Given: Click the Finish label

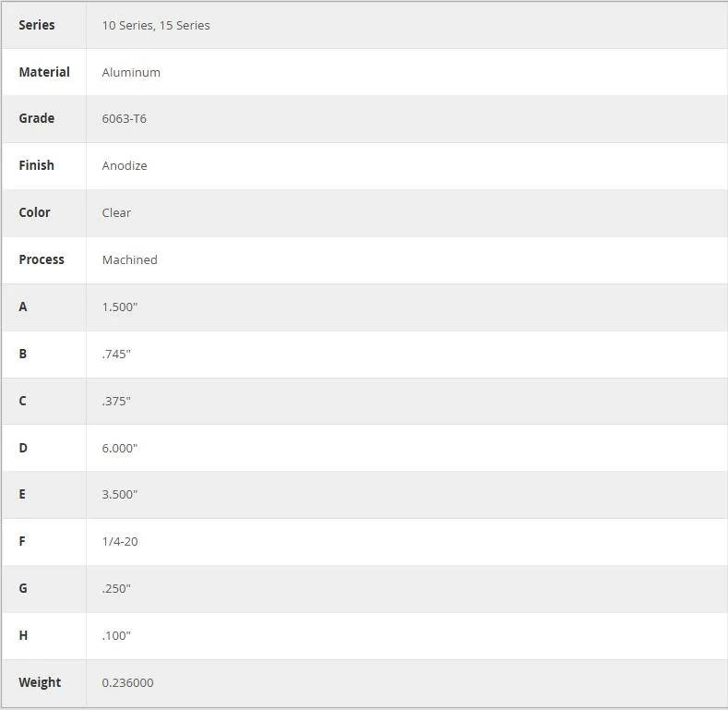Looking at the screenshot, I should point(36,165).
